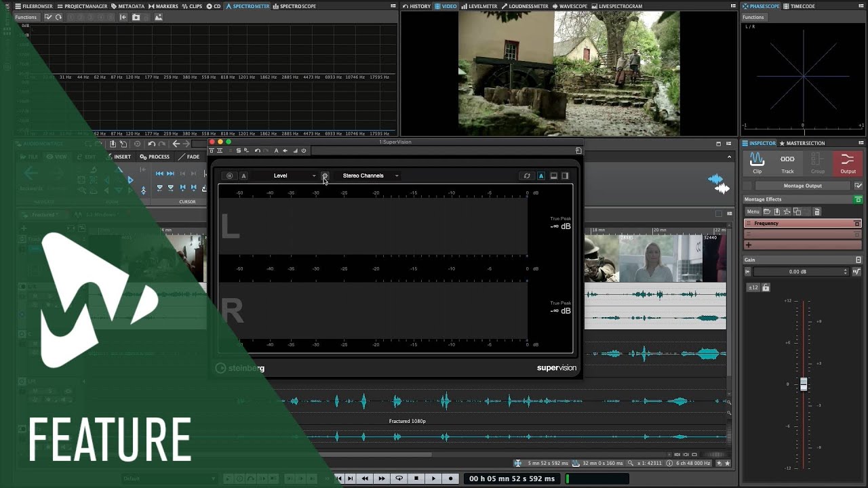Viewport: 868px width, 488px height.
Task: Click the ±12 gain range button
Action: click(x=753, y=287)
